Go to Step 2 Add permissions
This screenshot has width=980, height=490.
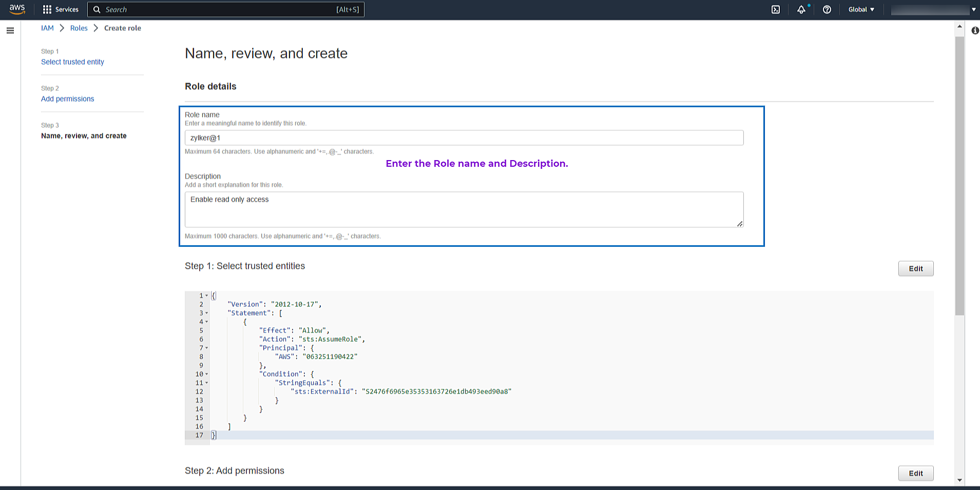pyautogui.click(x=67, y=99)
